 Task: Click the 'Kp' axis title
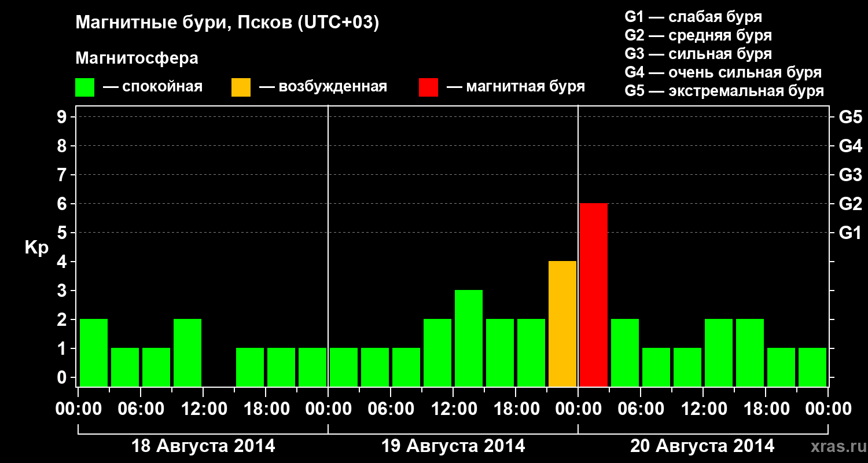[x=36, y=248]
